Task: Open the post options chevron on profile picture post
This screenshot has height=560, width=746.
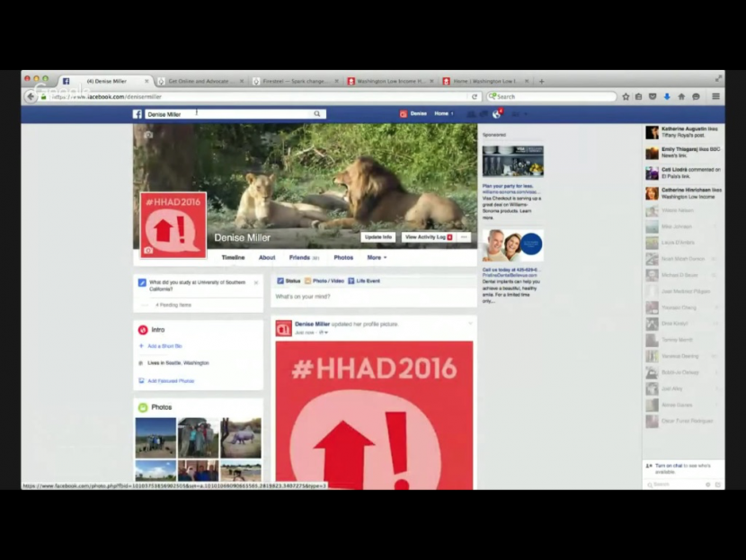Action: click(470, 324)
